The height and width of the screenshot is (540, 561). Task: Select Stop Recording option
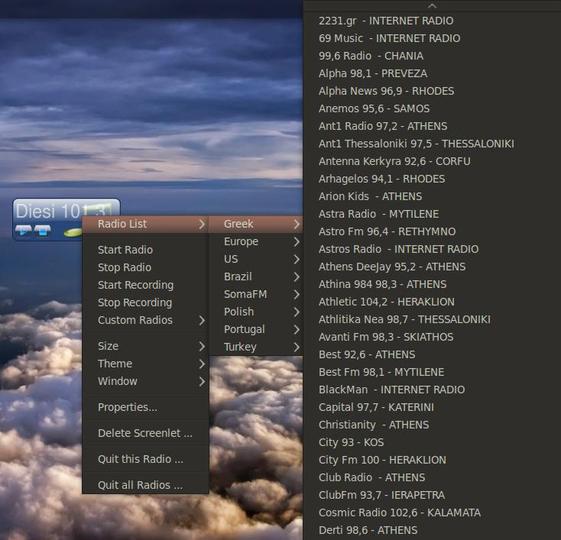tap(146, 302)
